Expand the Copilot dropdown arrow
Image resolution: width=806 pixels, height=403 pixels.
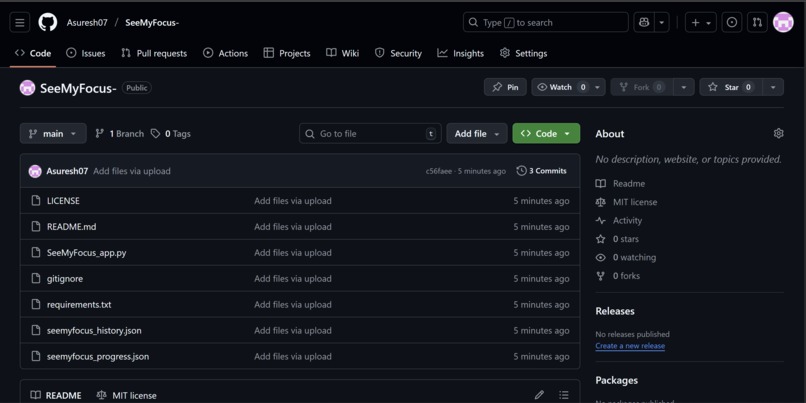[x=662, y=23]
